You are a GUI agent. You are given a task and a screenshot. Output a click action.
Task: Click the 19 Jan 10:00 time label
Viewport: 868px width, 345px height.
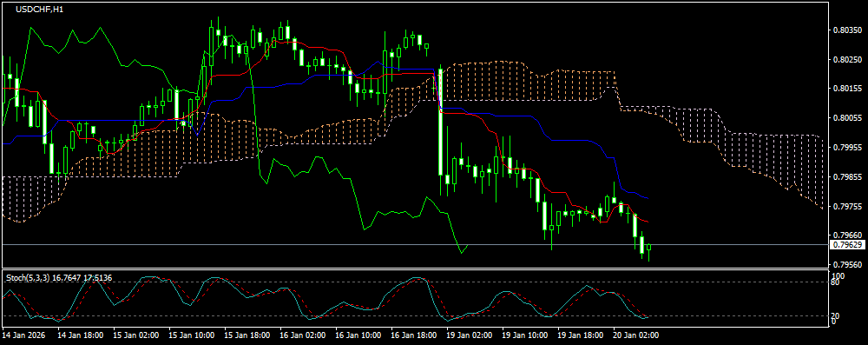tap(524, 335)
